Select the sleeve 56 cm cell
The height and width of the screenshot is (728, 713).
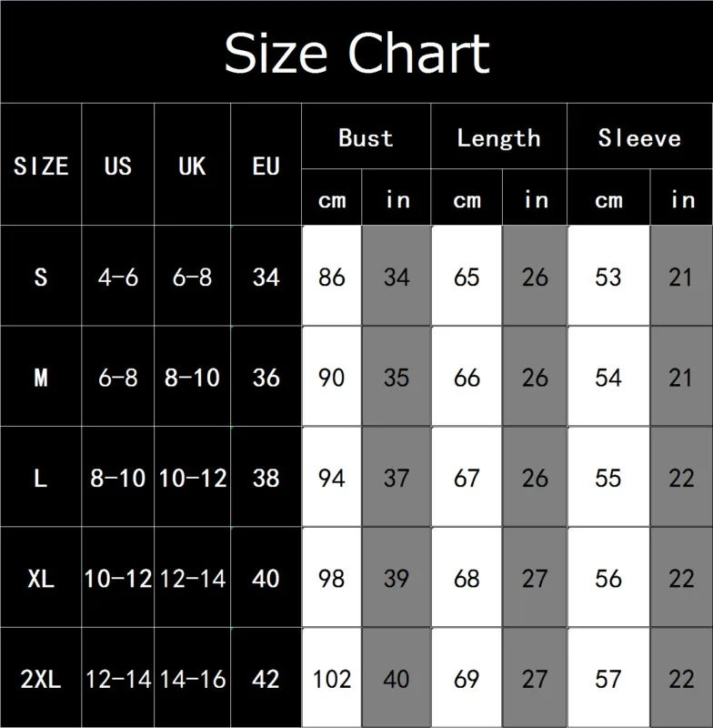click(x=608, y=578)
